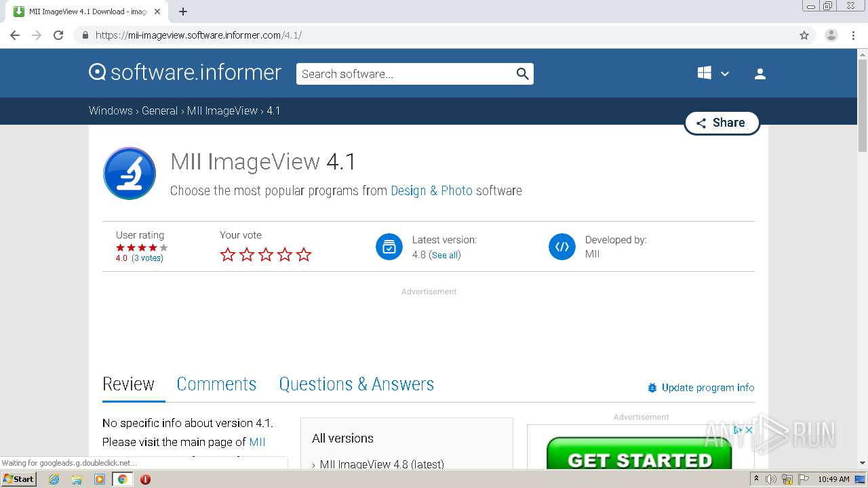
Task: Open the Chrome profile avatar icon
Action: coord(831,35)
